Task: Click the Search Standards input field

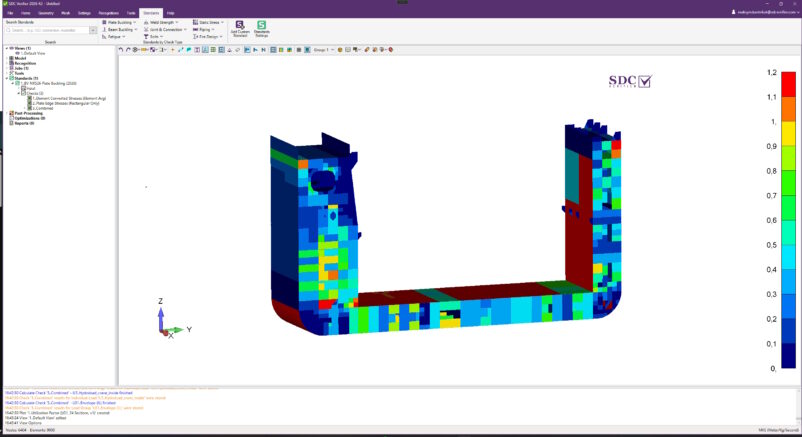Action: click(x=47, y=30)
